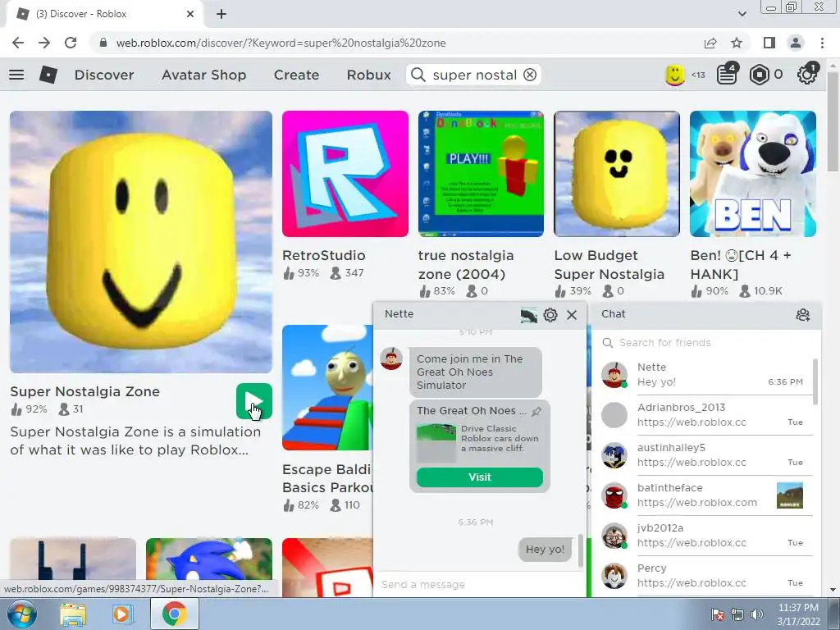Click the Roblox logo home icon
The height and width of the screenshot is (630, 840).
point(48,75)
